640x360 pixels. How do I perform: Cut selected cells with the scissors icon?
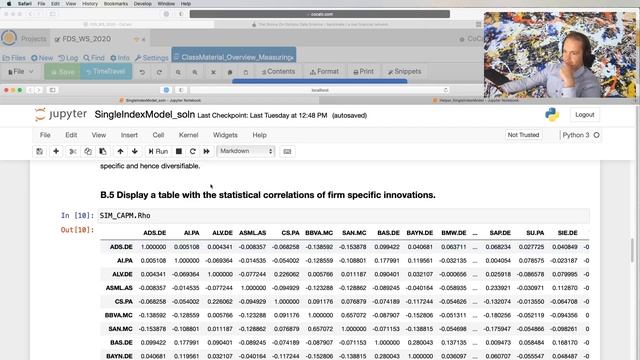pos(73,151)
